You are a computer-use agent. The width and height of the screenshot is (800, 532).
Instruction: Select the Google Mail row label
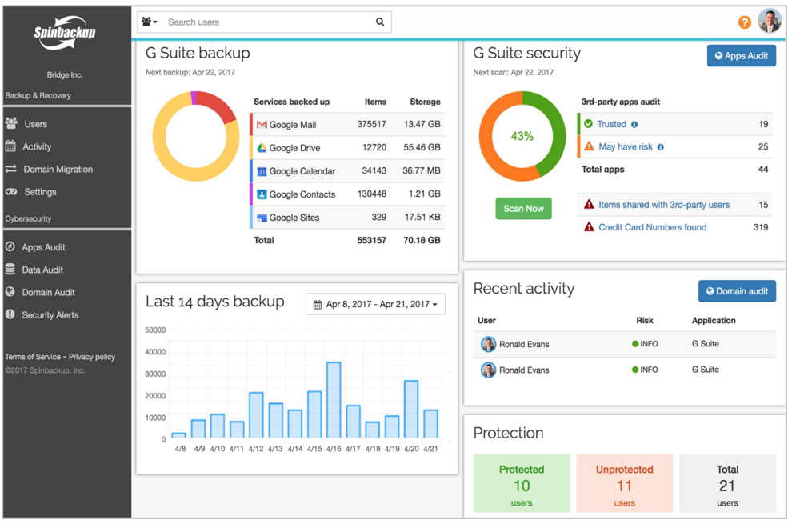click(293, 125)
